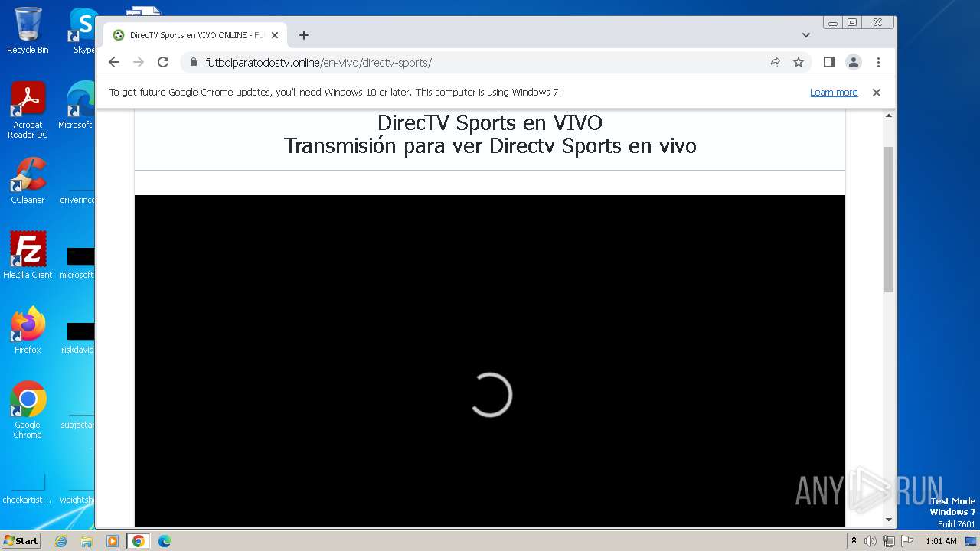The height and width of the screenshot is (551, 980).
Task: Share this page using the share icon
Action: [x=774, y=63]
